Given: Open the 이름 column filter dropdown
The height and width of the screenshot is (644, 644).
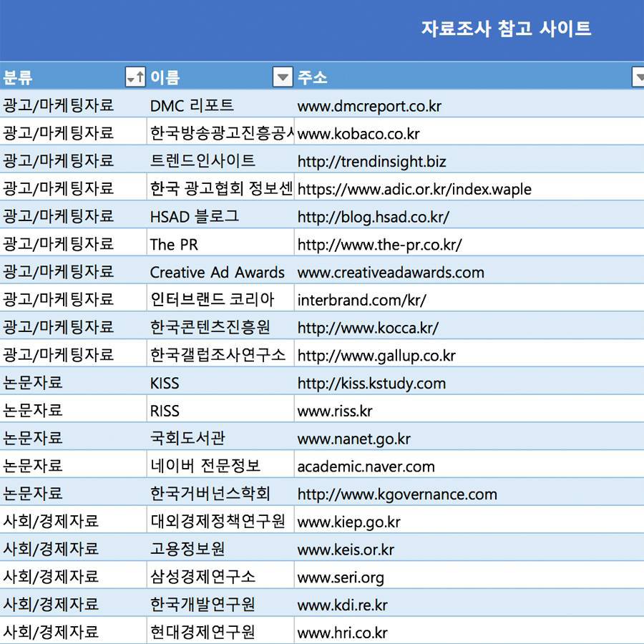Looking at the screenshot, I should click(x=283, y=77).
